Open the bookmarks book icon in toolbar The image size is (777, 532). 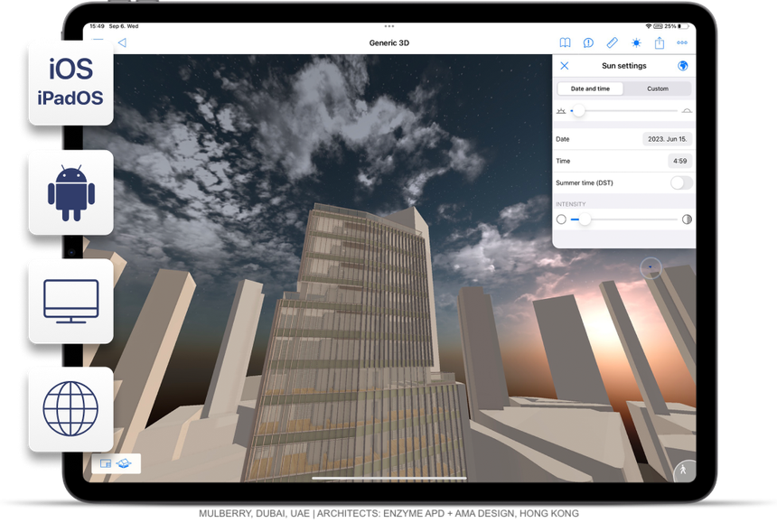coord(565,42)
